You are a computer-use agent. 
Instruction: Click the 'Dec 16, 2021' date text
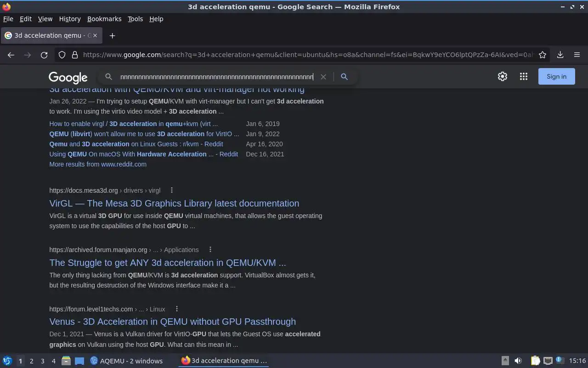pos(265,154)
